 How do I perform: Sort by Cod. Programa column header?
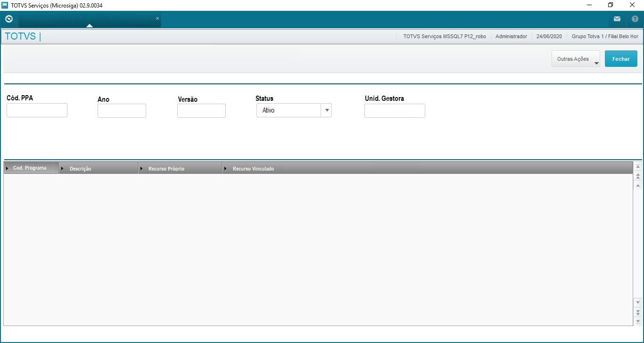[31, 168]
